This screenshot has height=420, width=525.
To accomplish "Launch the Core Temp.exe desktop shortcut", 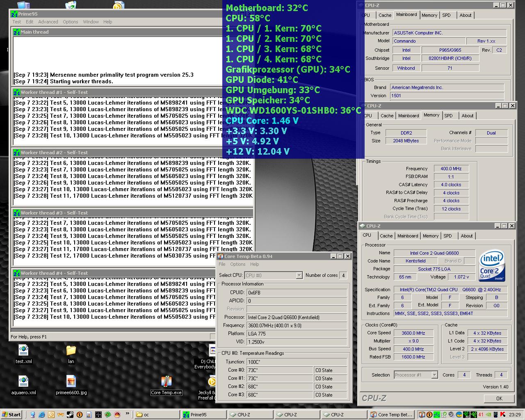I will [x=166, y=381].
